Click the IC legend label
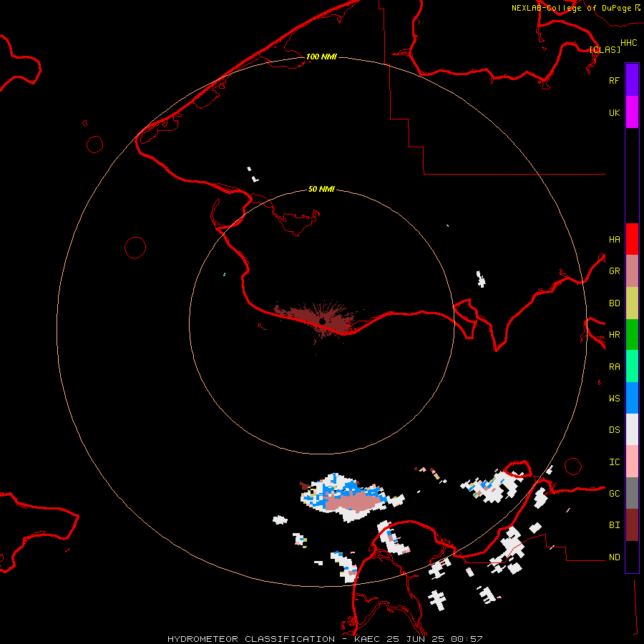 (x=614, y=462)
